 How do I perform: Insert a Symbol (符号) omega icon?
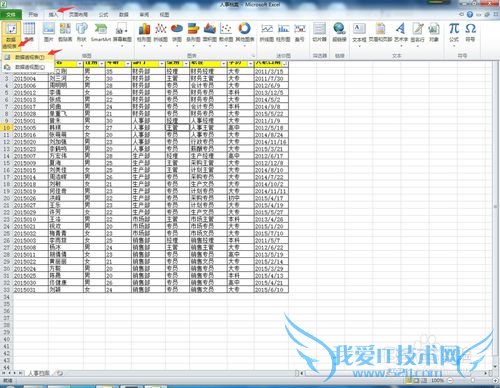coord(470,32)
